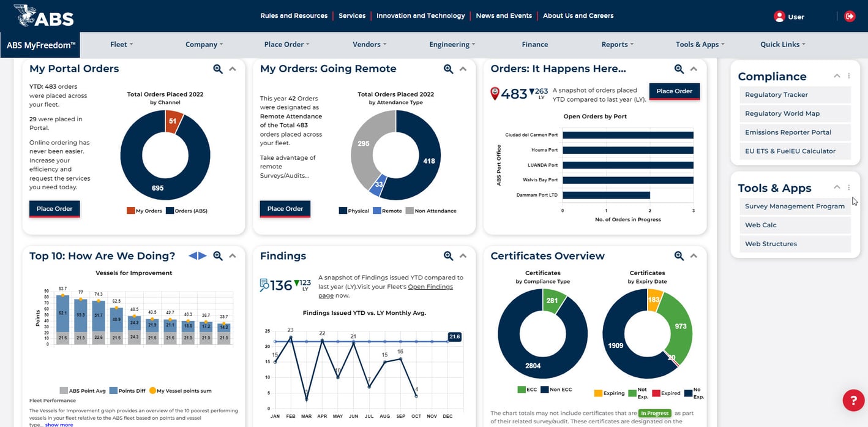Zoom into the Findings card
Viewport: 868px width, 427px height.
pyautogui.click(x=449, y=256)
